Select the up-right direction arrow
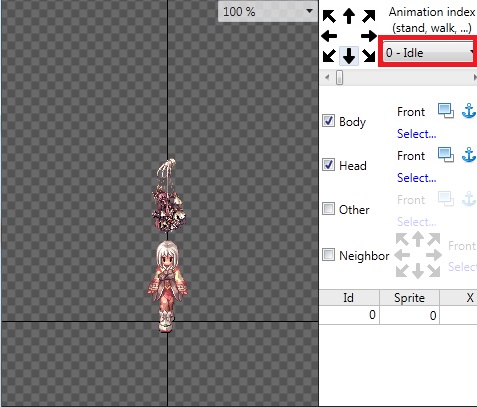This screenshot has height=407, width=477. [369, 16]
